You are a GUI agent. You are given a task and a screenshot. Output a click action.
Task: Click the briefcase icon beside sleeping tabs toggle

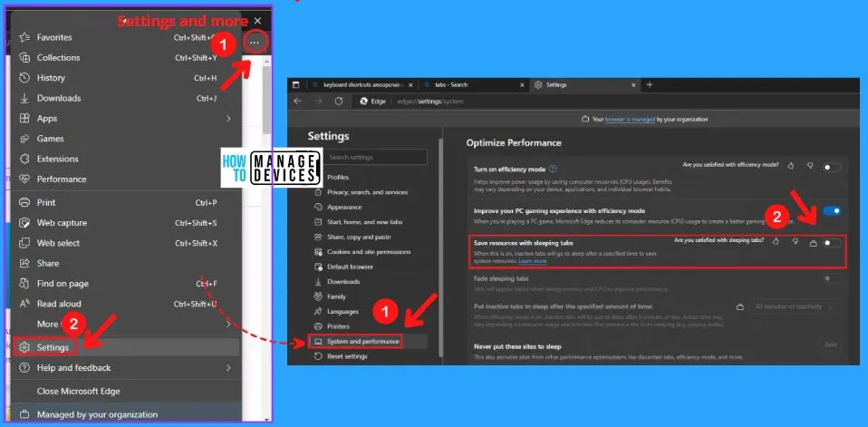point(813,243)
